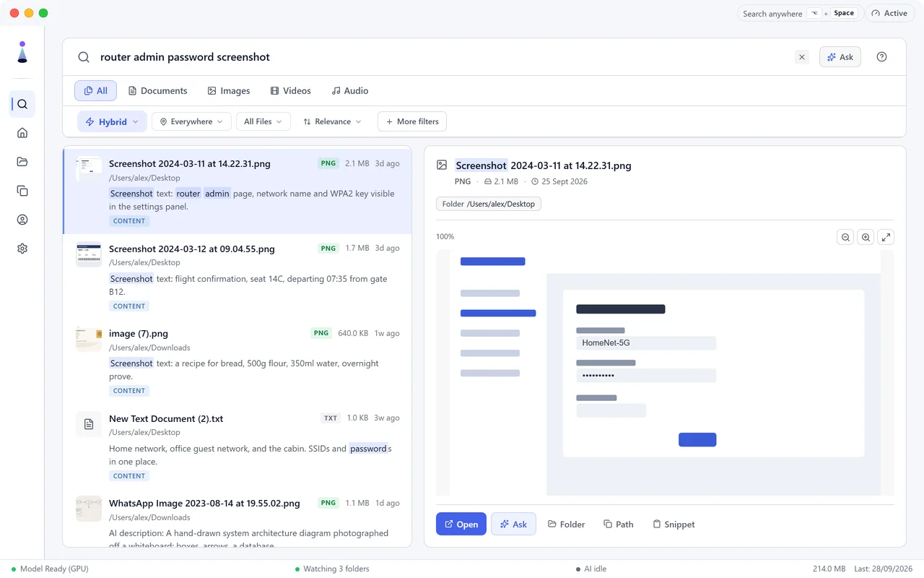Viewport: 924px width, 578px height.
Task: Clear the search query with the X button
Action: 802,57
